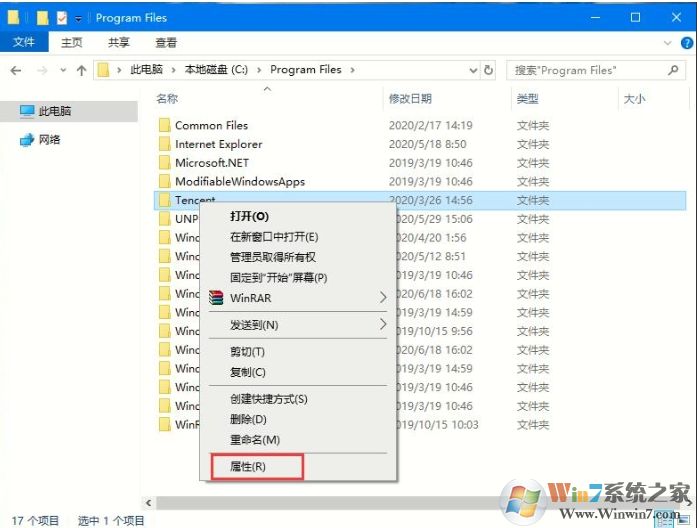Select the Tencent folder row
The height and width of the screenshot is (528, 697).
(x=420, y=200)
